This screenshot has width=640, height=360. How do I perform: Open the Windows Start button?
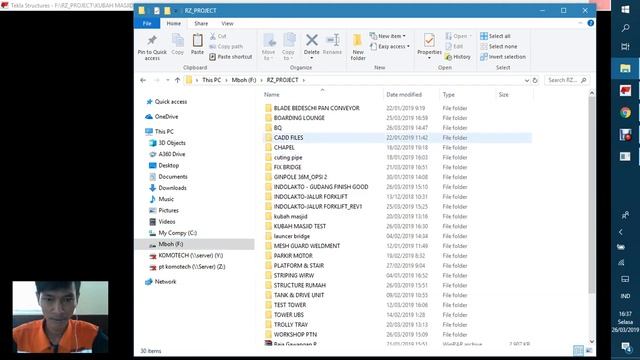[625, 9]
